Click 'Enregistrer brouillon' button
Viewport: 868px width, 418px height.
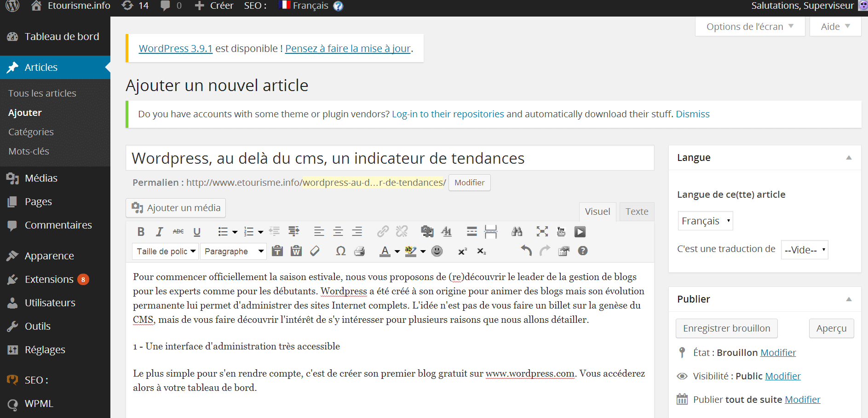(726, 328)
